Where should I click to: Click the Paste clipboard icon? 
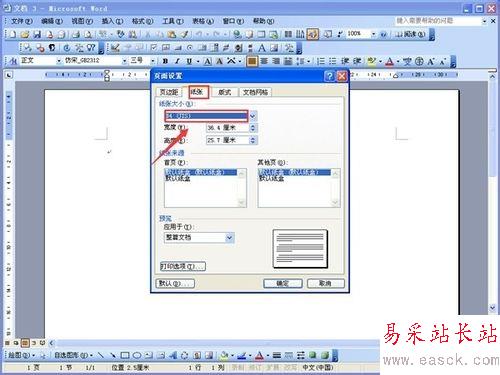(x=172, y=34)
